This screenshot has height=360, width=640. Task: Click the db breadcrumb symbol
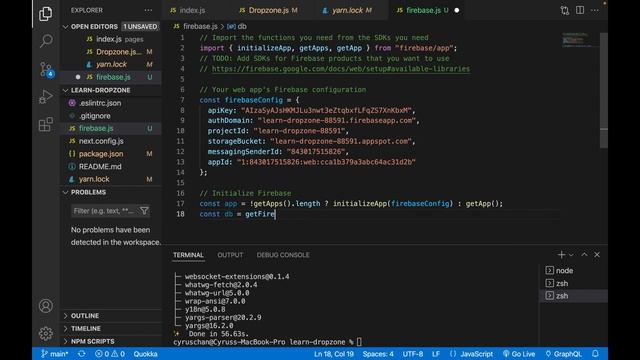[237, 27]
